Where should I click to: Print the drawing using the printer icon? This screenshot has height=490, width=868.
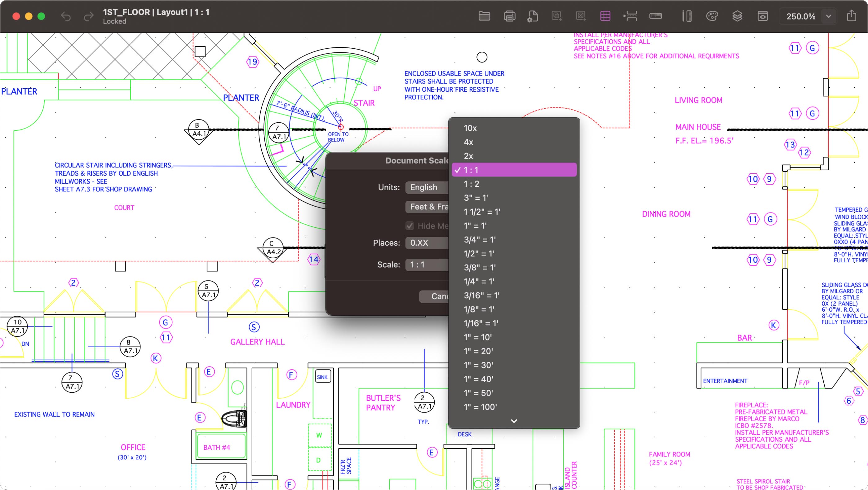(509, 16)
